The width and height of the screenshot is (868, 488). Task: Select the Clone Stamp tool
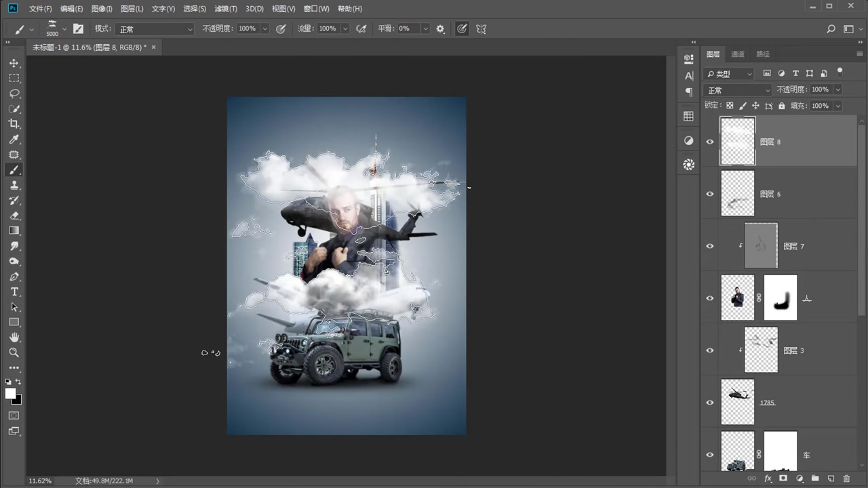pyautogui.click(x=14, y=185)
